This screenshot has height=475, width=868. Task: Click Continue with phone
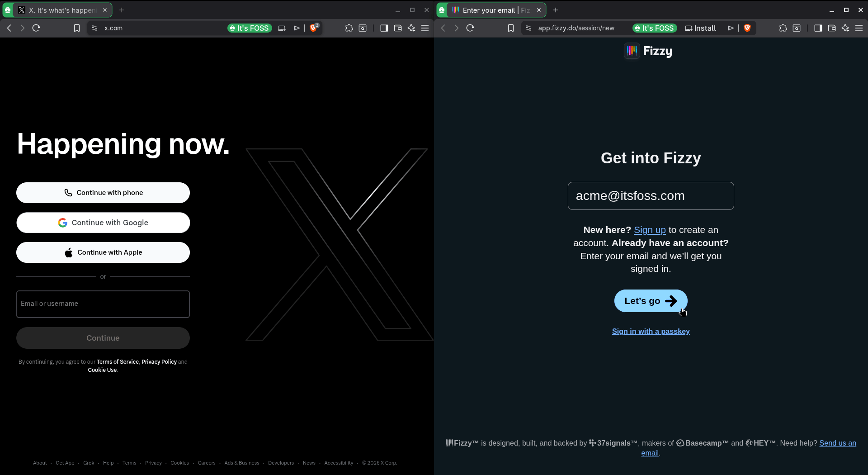(103, 193)
